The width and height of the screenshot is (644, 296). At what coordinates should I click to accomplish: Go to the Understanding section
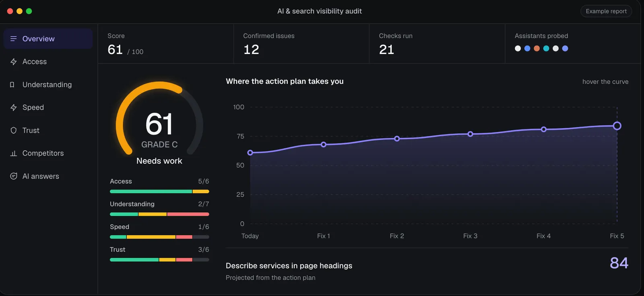(x=48, y=85)
